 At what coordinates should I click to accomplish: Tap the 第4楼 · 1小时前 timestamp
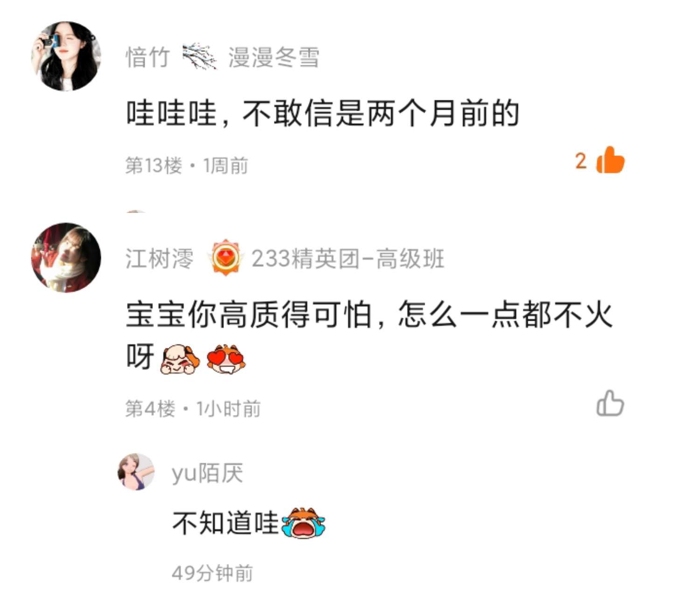(x=193, y=409)
